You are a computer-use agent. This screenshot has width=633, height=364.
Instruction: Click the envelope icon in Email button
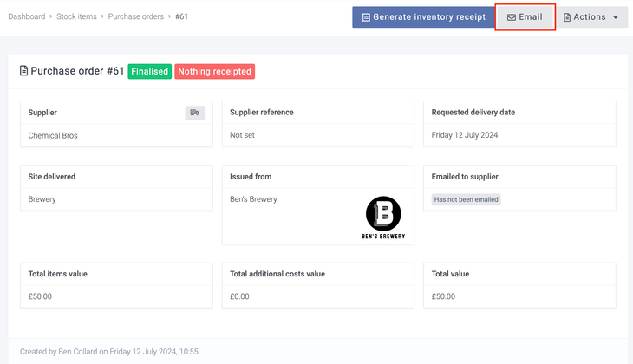[x=512, y=17]
